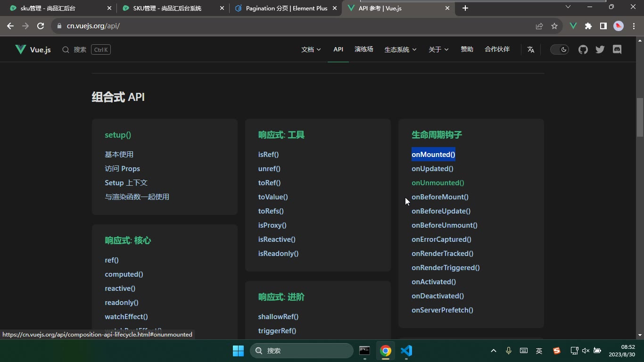This screenshot has height=362, width=644.
Task: Click the Vue.js logo
Action: coord(33,49)
